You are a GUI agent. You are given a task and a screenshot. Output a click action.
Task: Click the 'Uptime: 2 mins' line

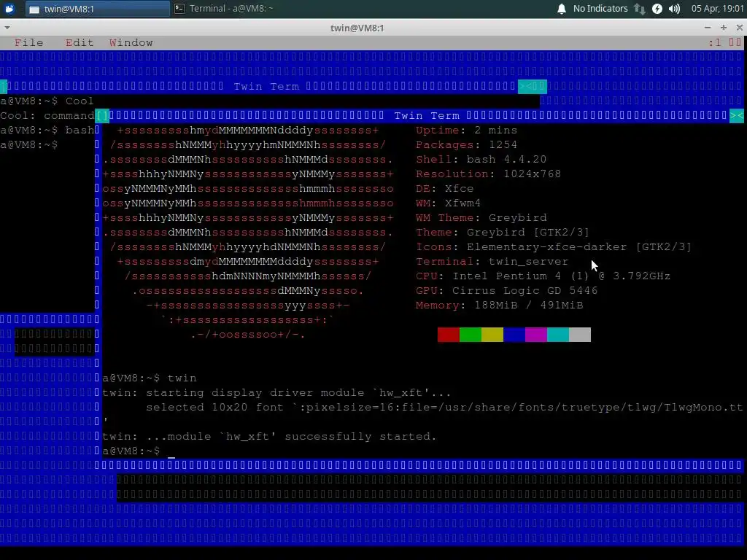(466, 131)
